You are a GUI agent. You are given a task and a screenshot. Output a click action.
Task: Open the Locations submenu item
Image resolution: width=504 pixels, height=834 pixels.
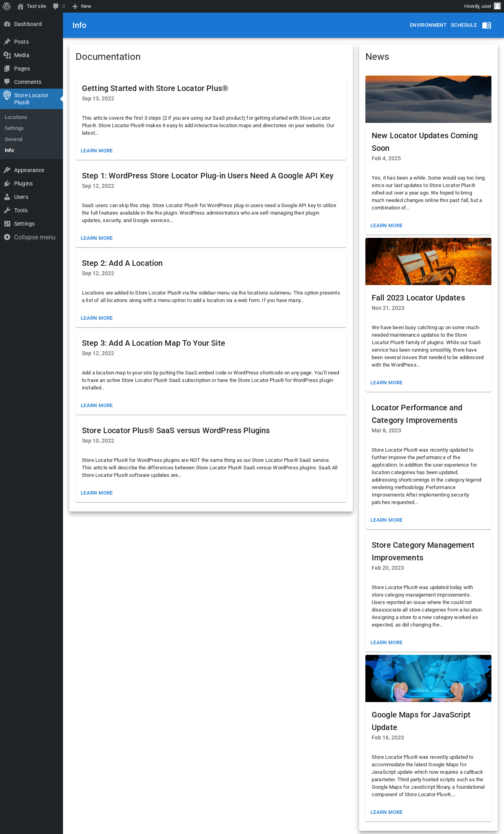[16, 117]
